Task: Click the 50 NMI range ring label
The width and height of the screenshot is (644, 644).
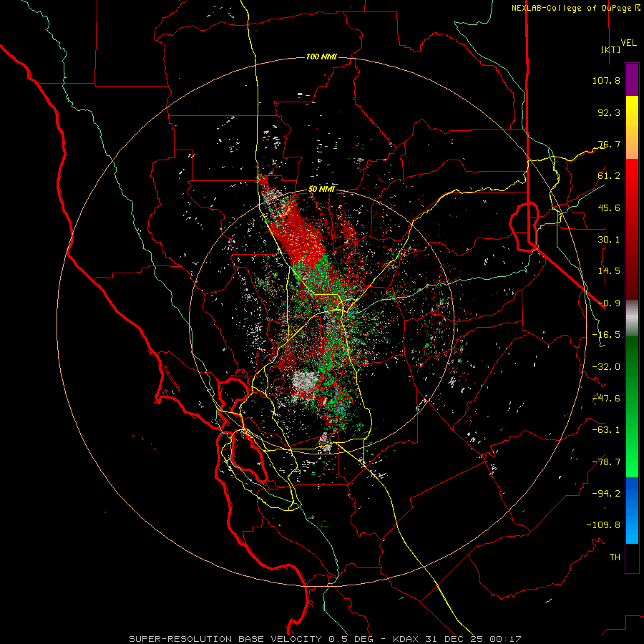Action: point(321,189)
